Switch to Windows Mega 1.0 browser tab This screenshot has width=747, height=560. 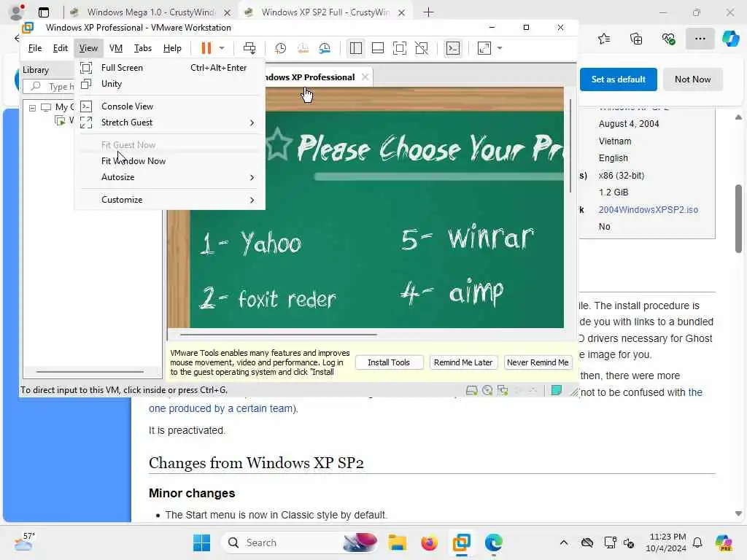(x=150, y=12)
